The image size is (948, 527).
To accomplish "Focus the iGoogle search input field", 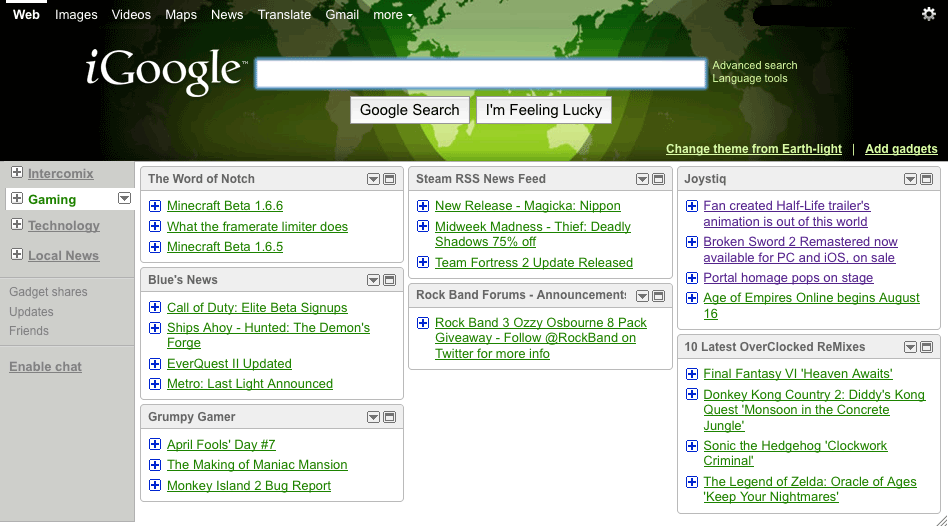I will point(481,74).
